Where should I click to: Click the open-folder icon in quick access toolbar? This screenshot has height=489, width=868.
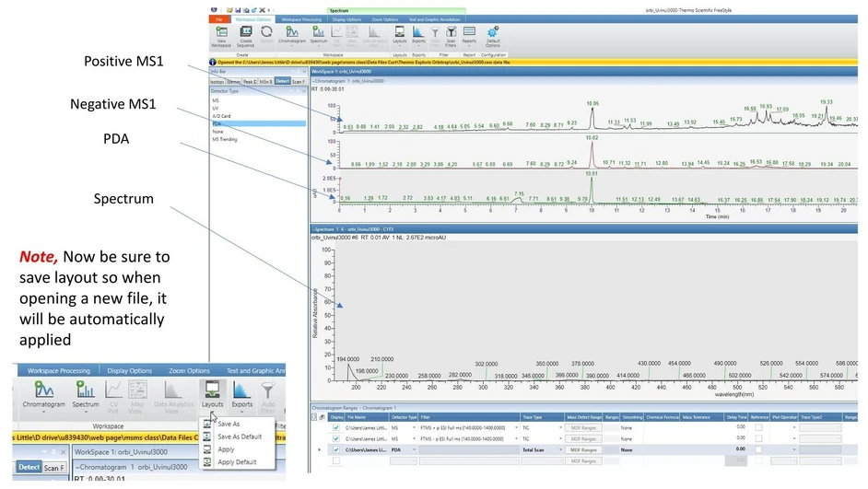[x=229, y=10]
